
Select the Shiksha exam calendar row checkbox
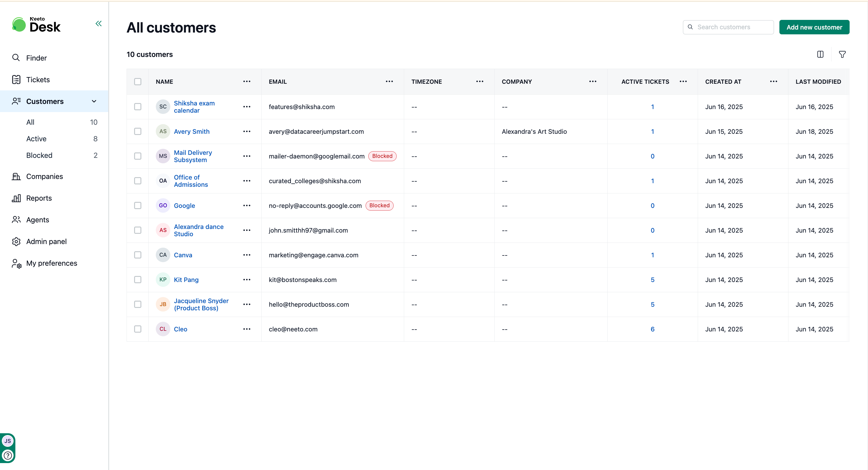tap(137, 107)
